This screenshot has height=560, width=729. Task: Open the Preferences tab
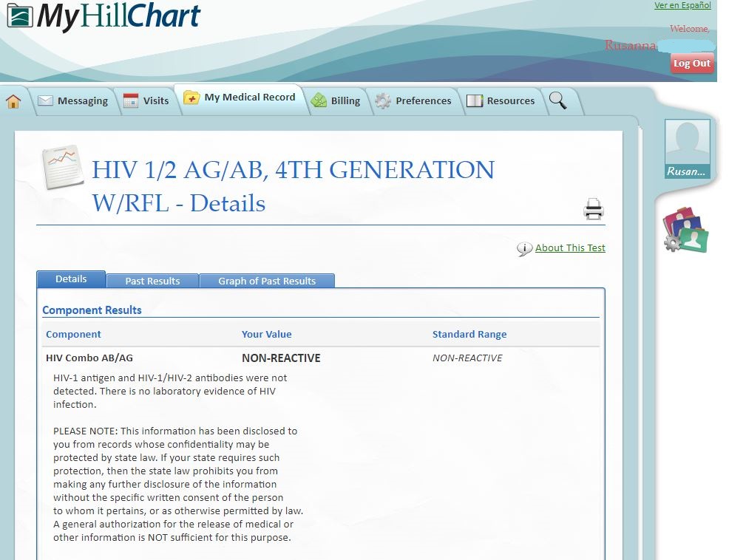point(413,101)
